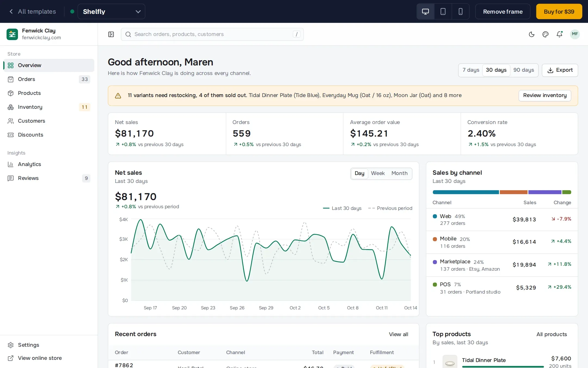
Task: Switch to mobile phone preview icon
Action: click(x=460, y=11)
